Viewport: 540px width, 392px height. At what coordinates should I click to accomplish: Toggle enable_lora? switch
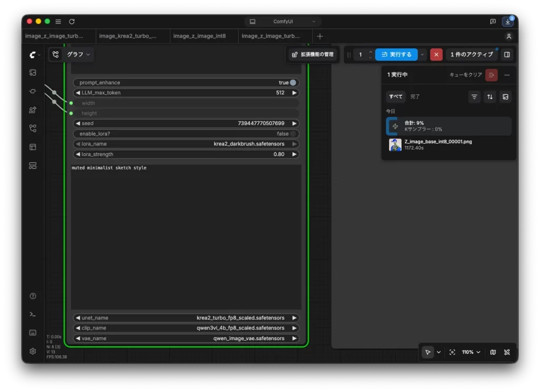293,133
